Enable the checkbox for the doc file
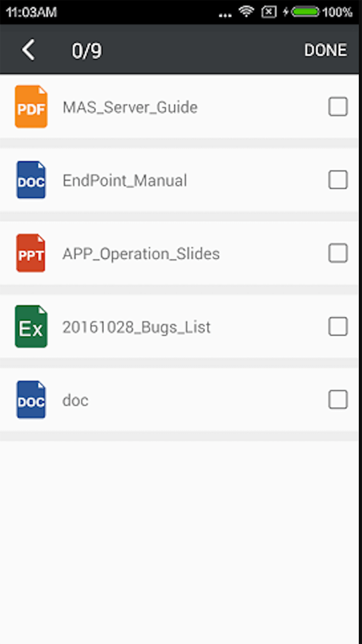The height and width of the screenshot is (644, 362). [338, 399]
